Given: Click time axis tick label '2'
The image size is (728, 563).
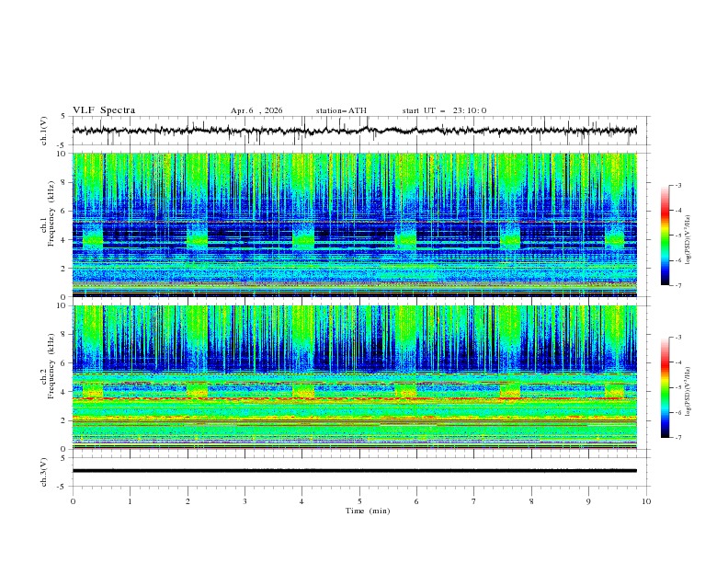Looking at the screenshot, I should click(x=188, y=501).
